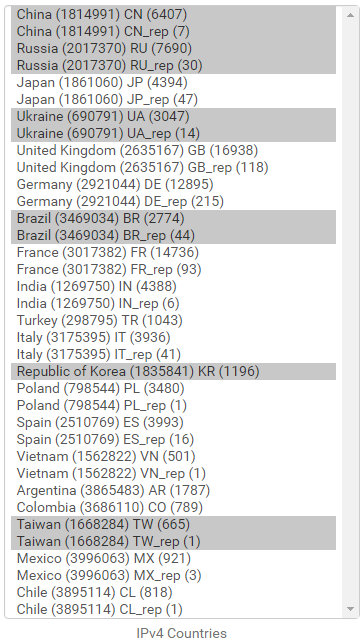Click the scrollbar up arrow

[350, 15]
